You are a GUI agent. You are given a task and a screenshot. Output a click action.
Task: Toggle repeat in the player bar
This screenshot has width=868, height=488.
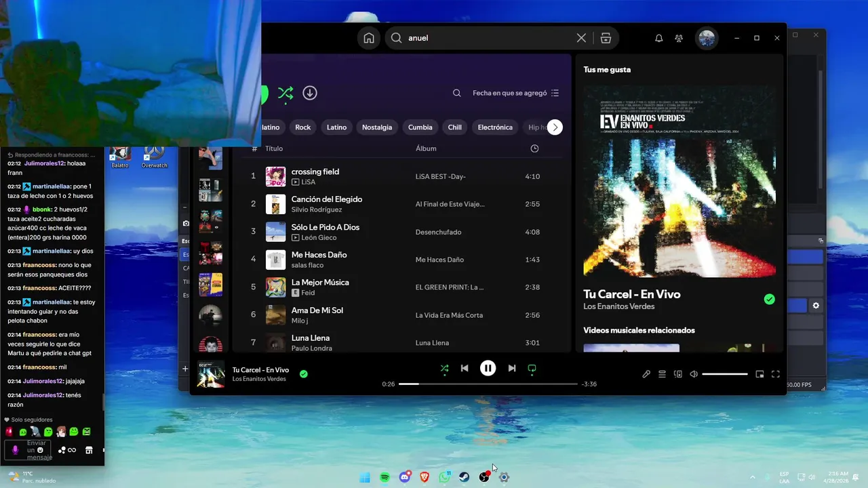(532, 368)
